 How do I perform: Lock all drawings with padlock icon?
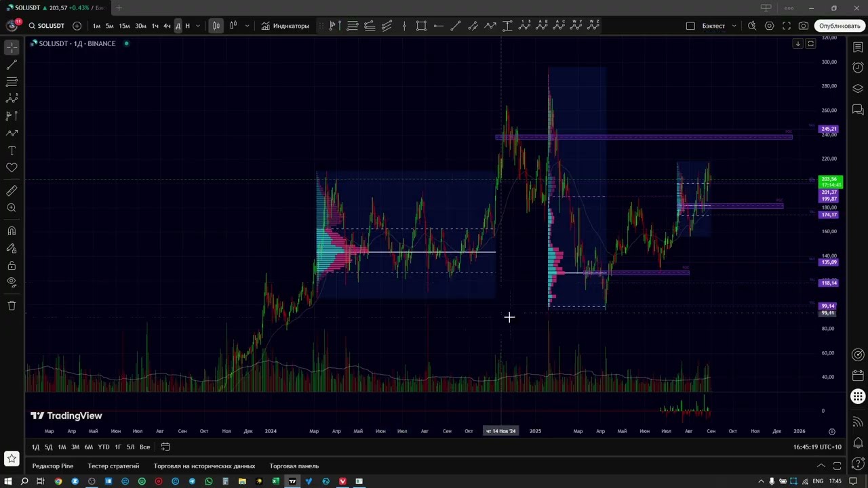pos(12,265)
